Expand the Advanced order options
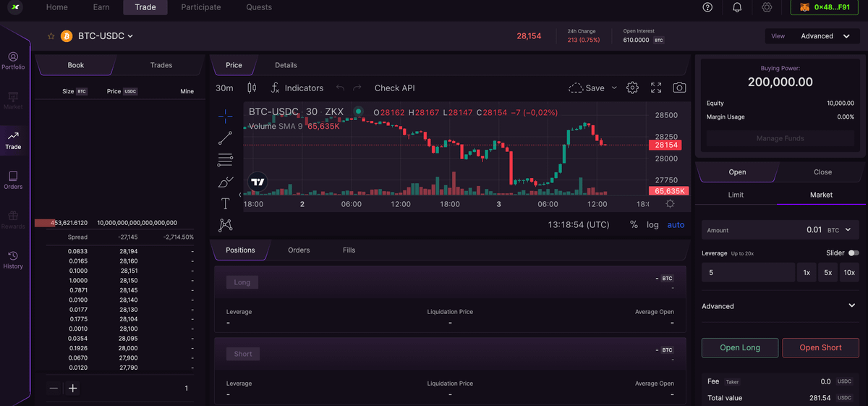The width and height of the screenshot is (868, 406). point(779,306)
